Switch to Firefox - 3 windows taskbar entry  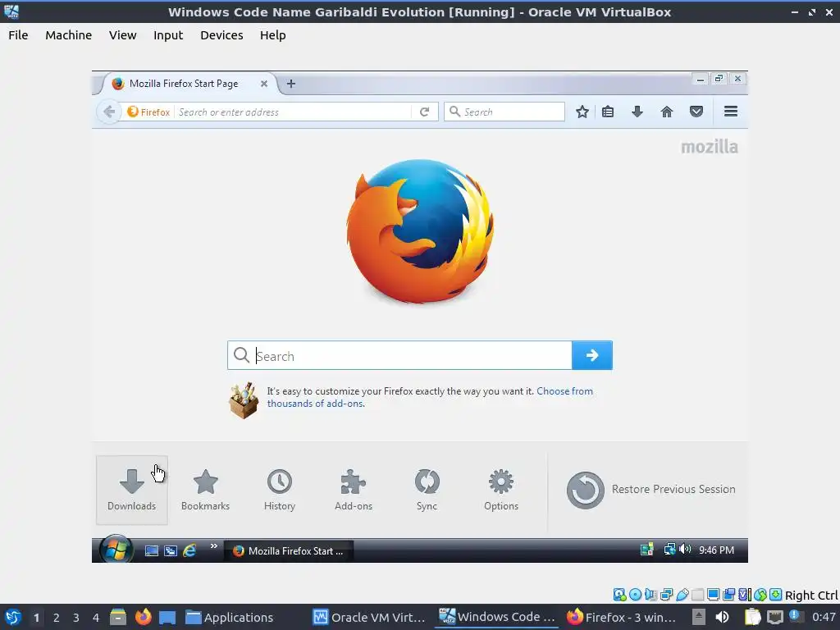[x=621, y=618]
